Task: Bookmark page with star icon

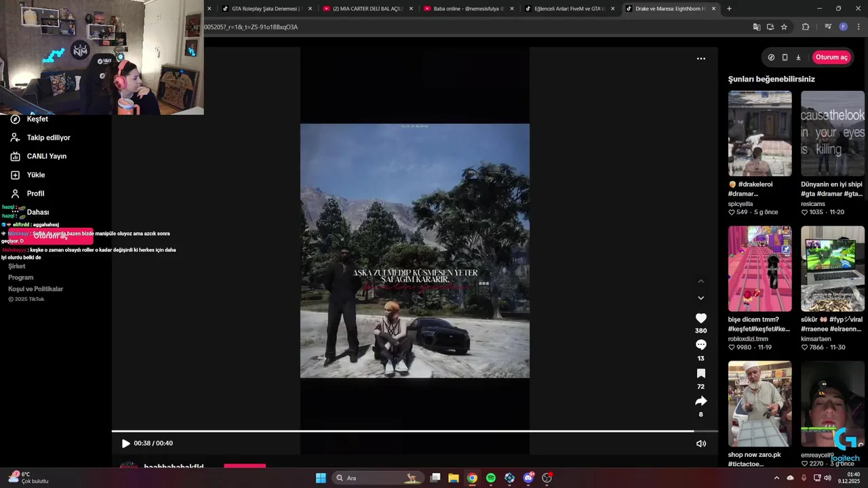Action: [784, 27]
